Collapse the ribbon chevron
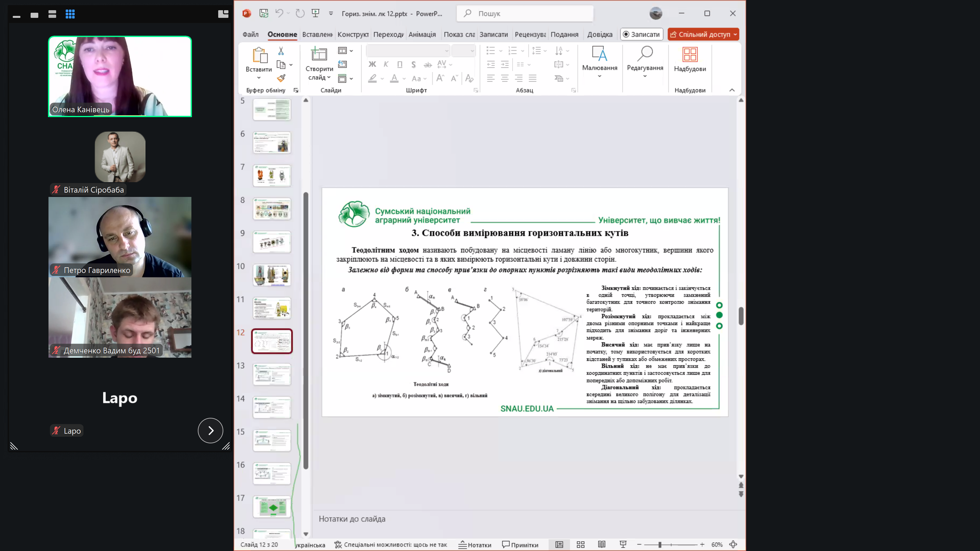980x551 pixels. click(732, 90)
